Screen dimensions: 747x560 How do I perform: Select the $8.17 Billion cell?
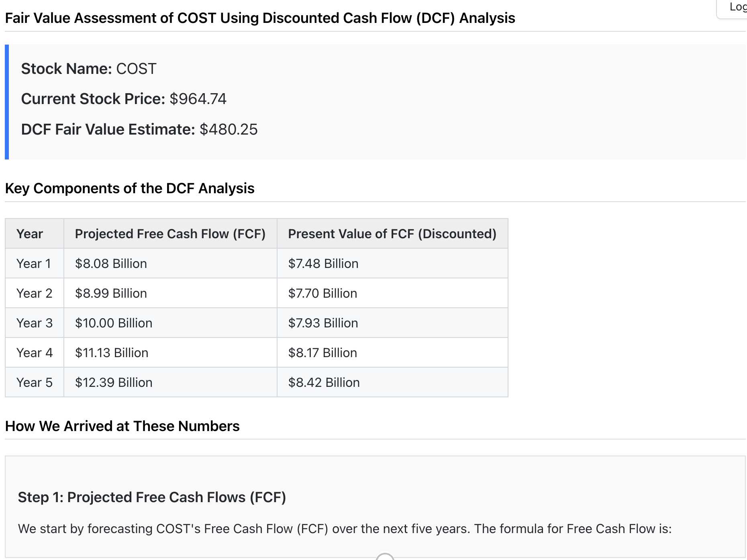coord(392,353)
